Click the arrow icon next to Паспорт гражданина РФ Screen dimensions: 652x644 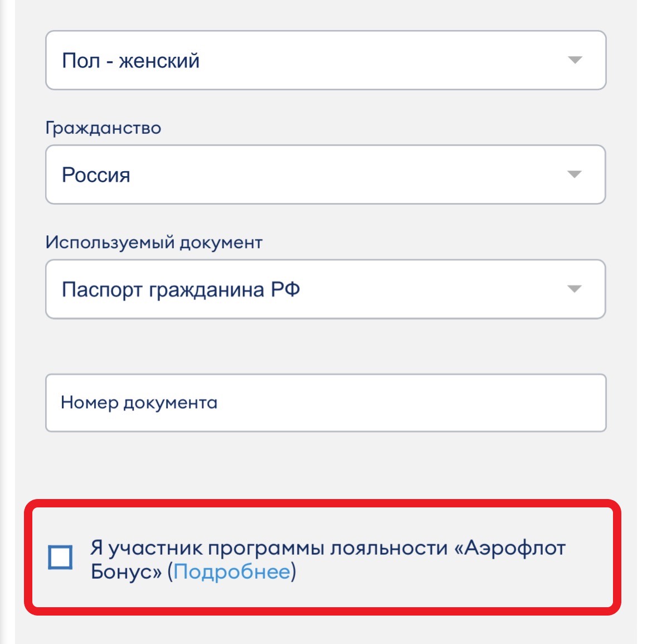[x=574, y=289]
